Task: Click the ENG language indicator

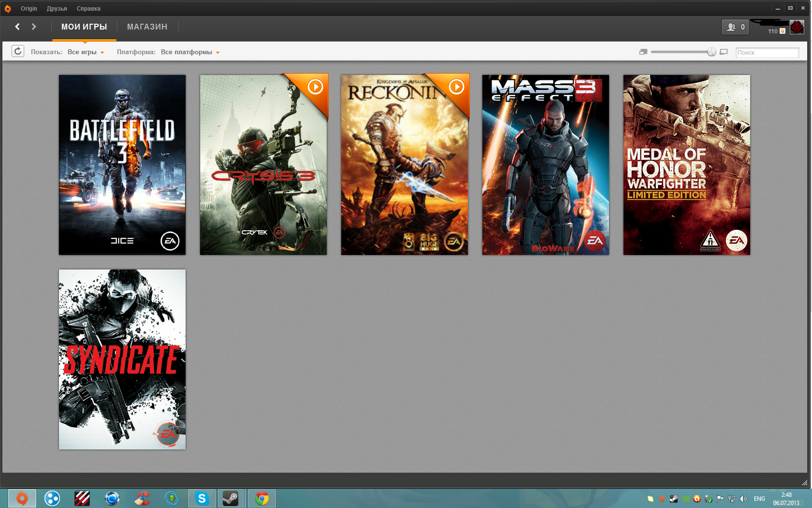Action: [759, 499]
